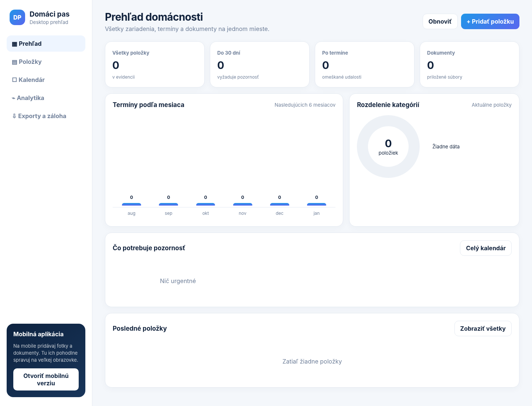The height and width of the screenshot is (406, 532).
Task: Click the Dokumenty stat card
Action: point(470,65)
